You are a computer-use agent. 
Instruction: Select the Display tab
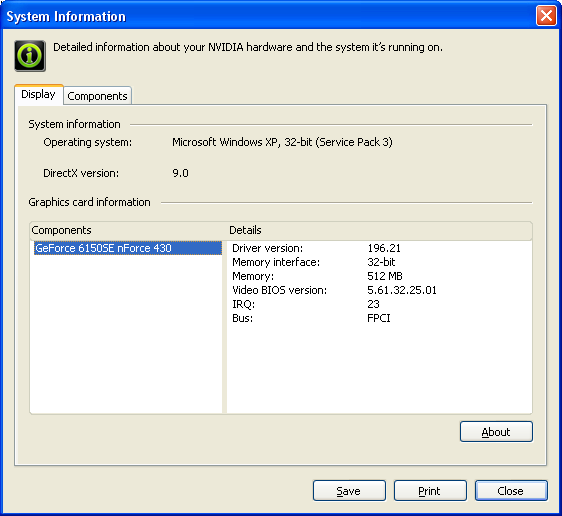click(39, 95)
